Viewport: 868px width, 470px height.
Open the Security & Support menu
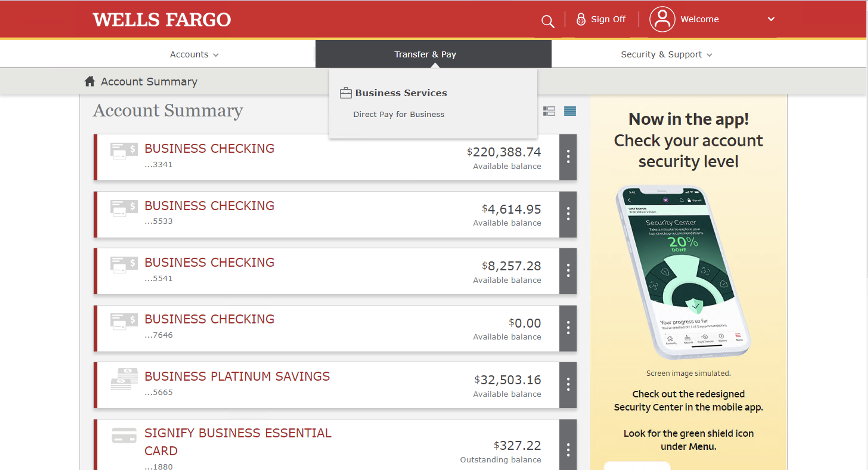pos(666,54)
